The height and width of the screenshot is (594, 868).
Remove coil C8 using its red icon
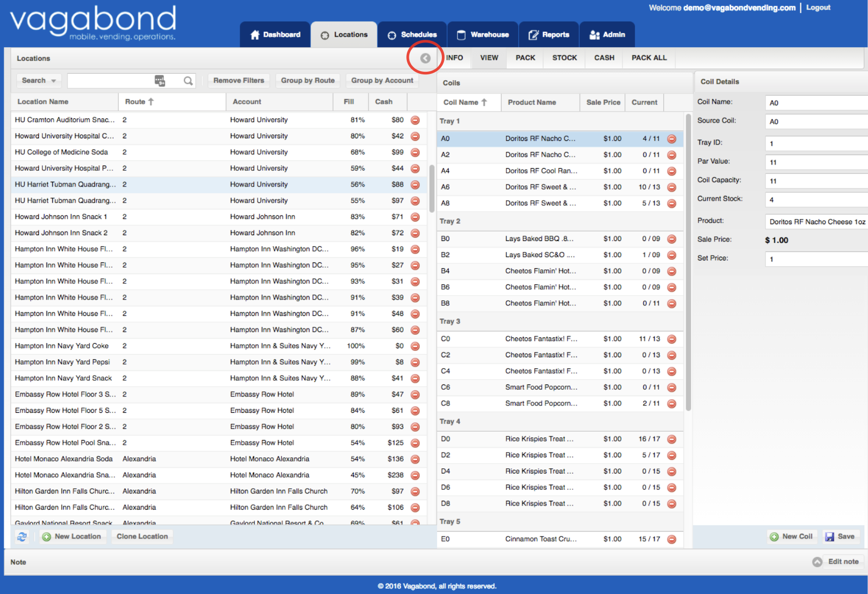[672, 403]
